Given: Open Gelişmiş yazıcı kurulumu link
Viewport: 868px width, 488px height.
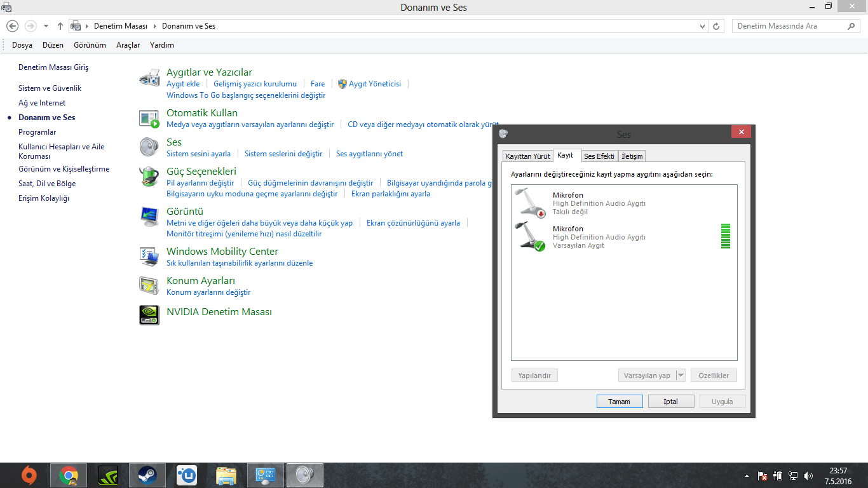Looking at the screenshot, I should [x=255, y=84].
